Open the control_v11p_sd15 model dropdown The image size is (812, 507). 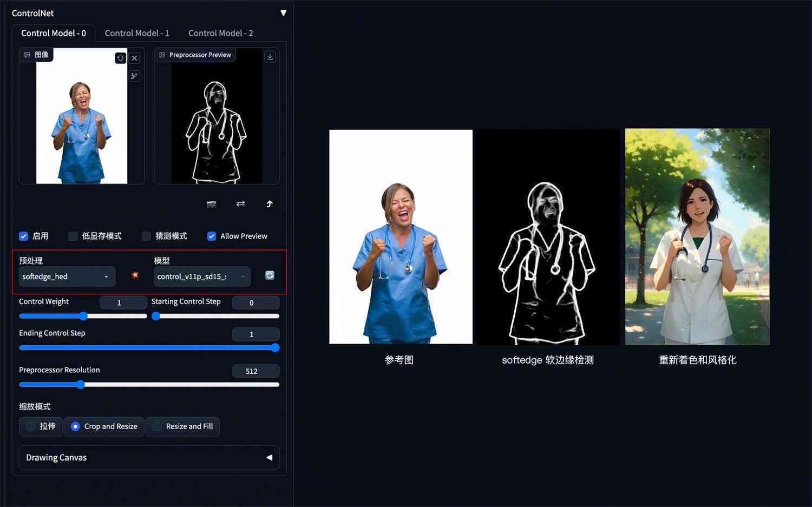[201, 276]
